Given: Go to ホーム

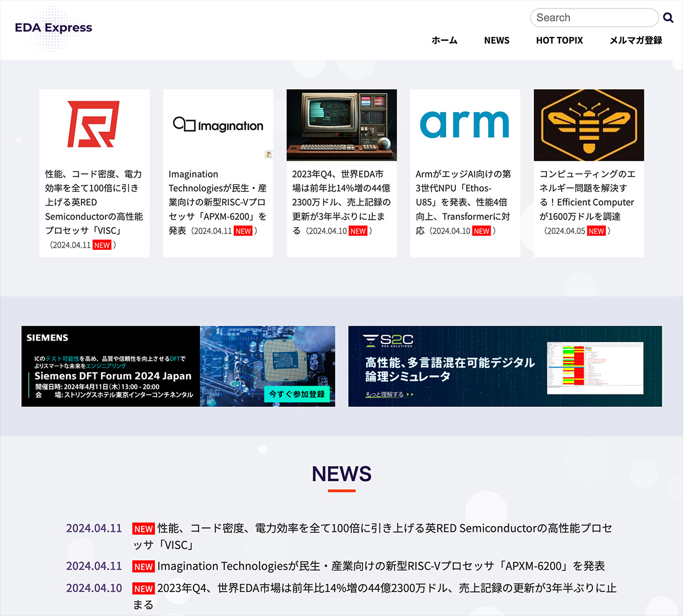Looking at the screenshot, I should (x=445, y=40).
